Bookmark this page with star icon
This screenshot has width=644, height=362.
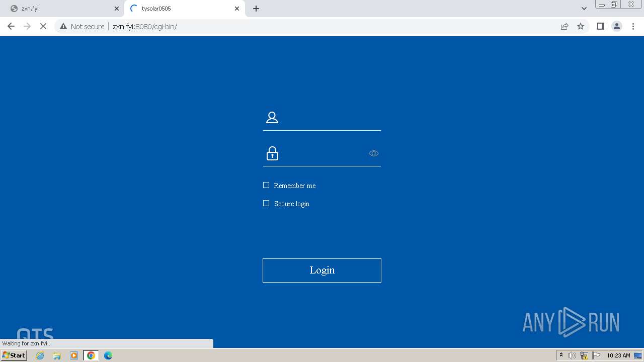tap(581, 26)
